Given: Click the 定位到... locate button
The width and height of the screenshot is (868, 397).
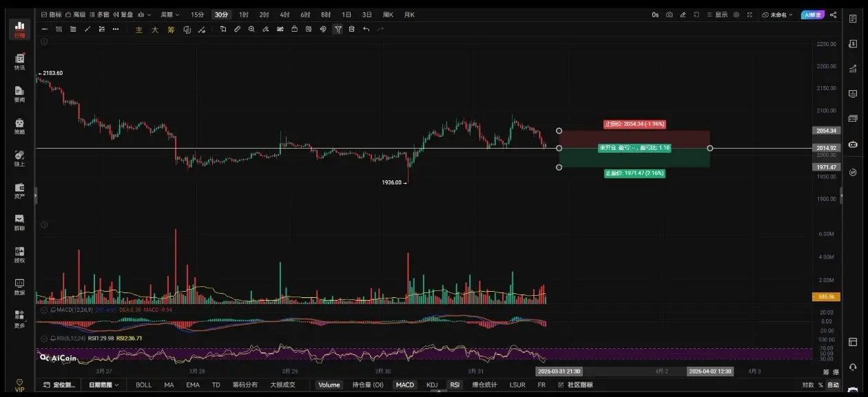Looking at the screenshot, I should coord(58,385).
